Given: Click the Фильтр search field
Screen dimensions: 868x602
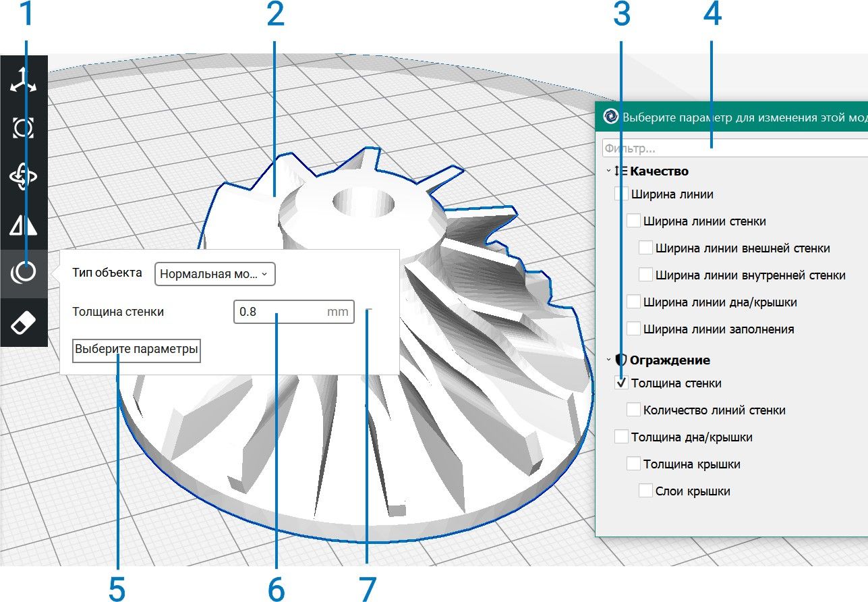Looking at the screenshot, I should (x=734, y=148).
